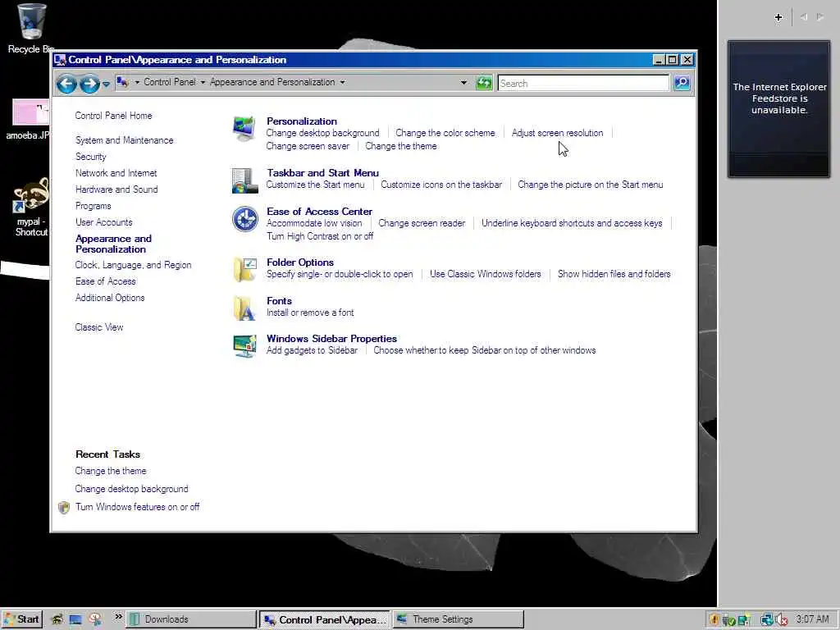The image size is (840, 630).
Task: Open the Personalization monitor icon
Action: click(244, 129)
